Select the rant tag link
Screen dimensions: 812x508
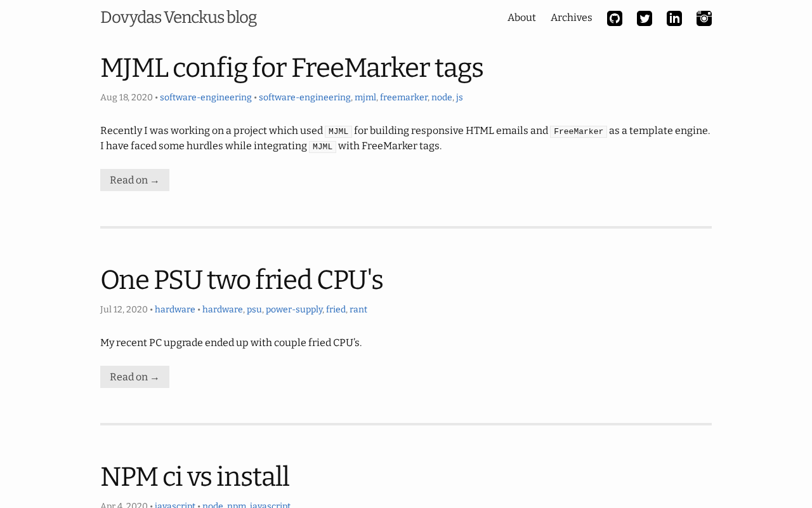358,310
